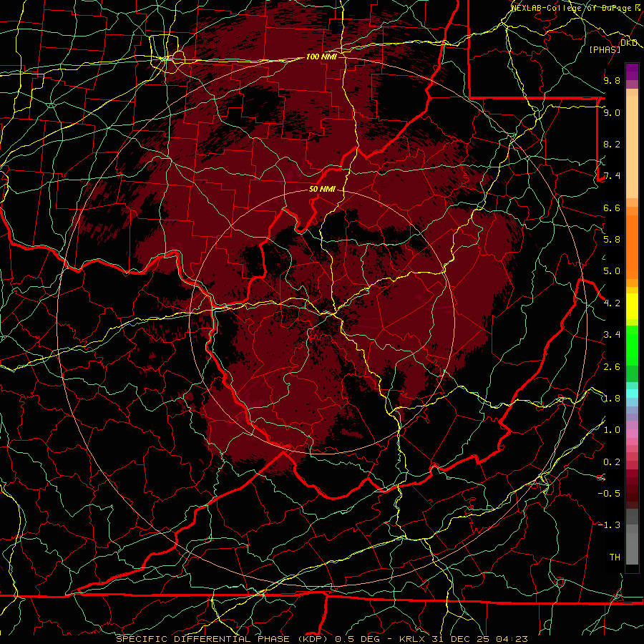Click the bright green swatch near 3.4
Viewport: 644px width, 644px height.
click(x=632, y=345)
